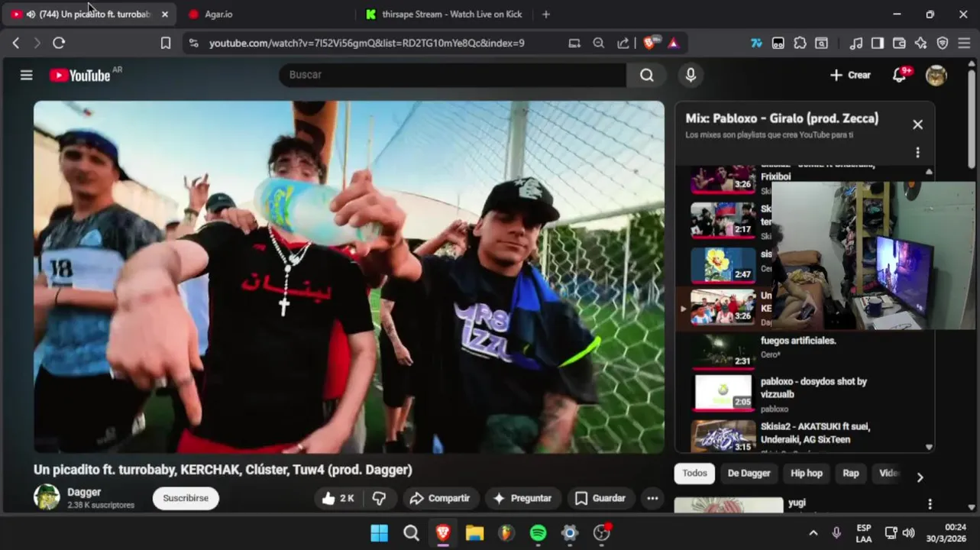Screen dimensions: 980x550
Task: Click the install app icon in address bar
Action: tap(574, 44)
